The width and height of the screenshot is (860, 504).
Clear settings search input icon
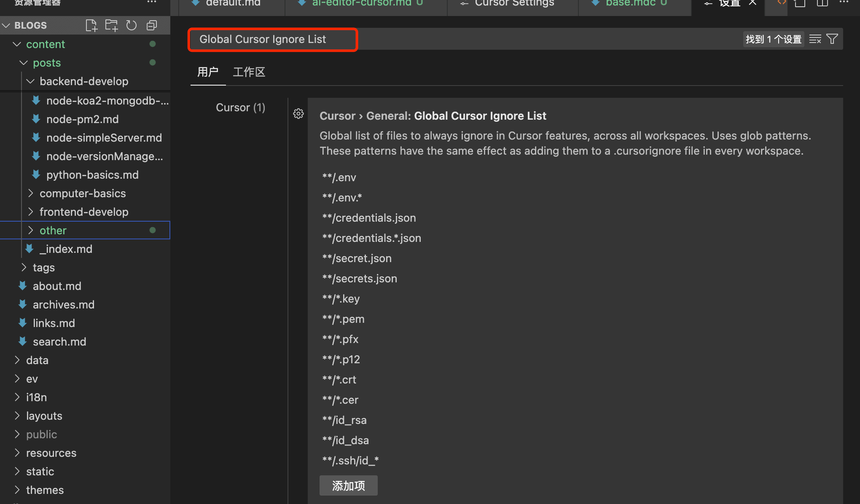tap(815, 39)
